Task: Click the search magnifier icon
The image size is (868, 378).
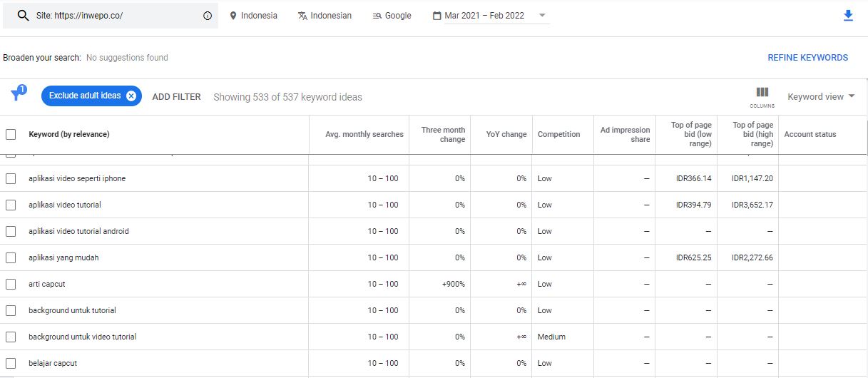Action: pyautogui.click(x=23, y=15)
